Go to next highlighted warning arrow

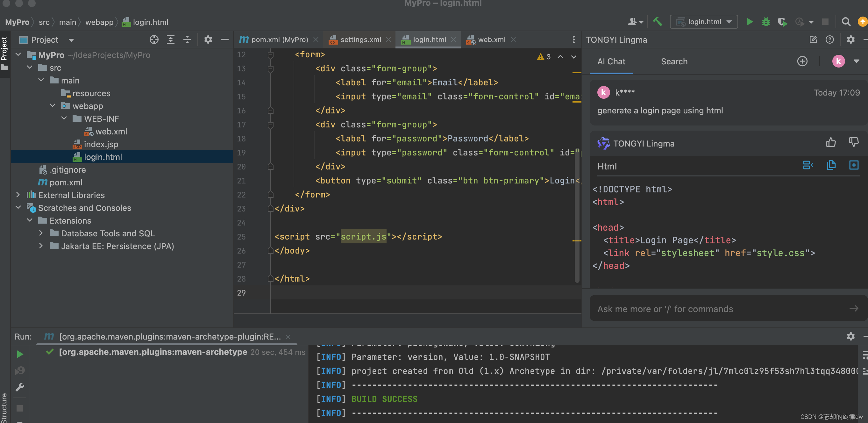(x=573, y=57)
